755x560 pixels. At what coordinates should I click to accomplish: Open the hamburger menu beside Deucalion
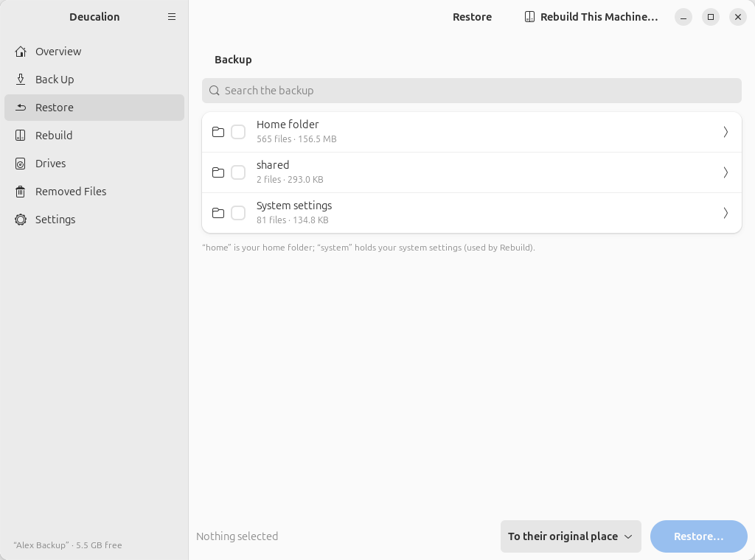(x=171, y=17)
